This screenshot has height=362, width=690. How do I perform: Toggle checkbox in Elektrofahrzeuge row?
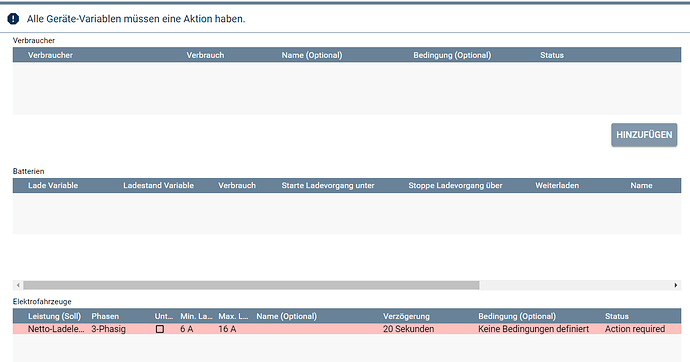(x=160, y=329)
